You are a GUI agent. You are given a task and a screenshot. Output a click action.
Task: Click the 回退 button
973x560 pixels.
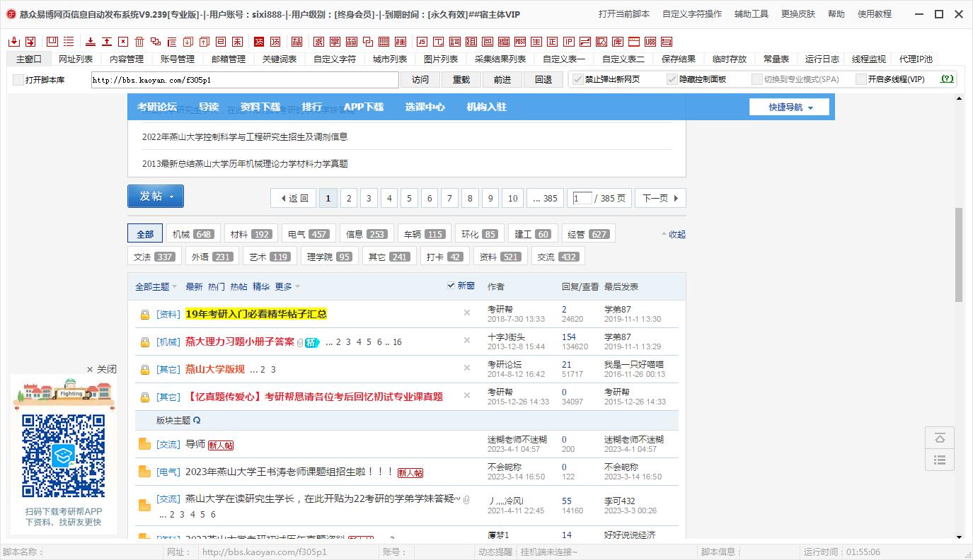point(543,80)
